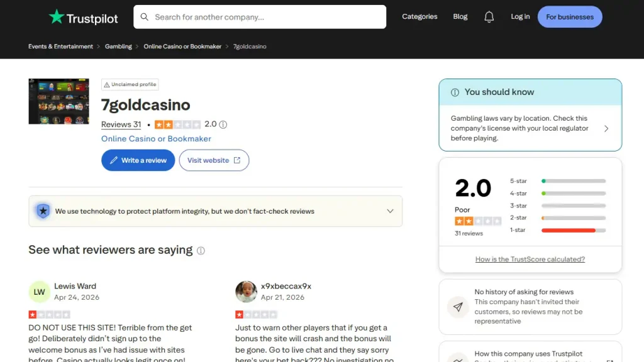This screenshot has height=362, width=644.
Task: Open the gambling laws notice arrow
Action: (x=606, y=128)
